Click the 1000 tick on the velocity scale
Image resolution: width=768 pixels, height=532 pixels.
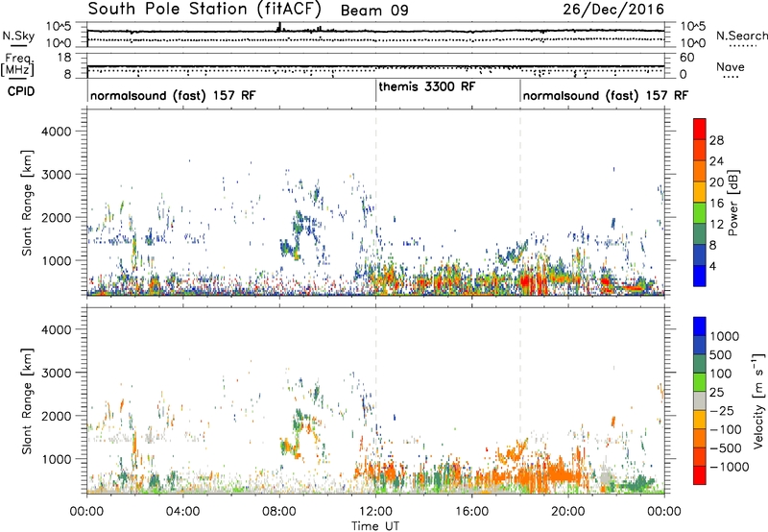tap(724, 336)
